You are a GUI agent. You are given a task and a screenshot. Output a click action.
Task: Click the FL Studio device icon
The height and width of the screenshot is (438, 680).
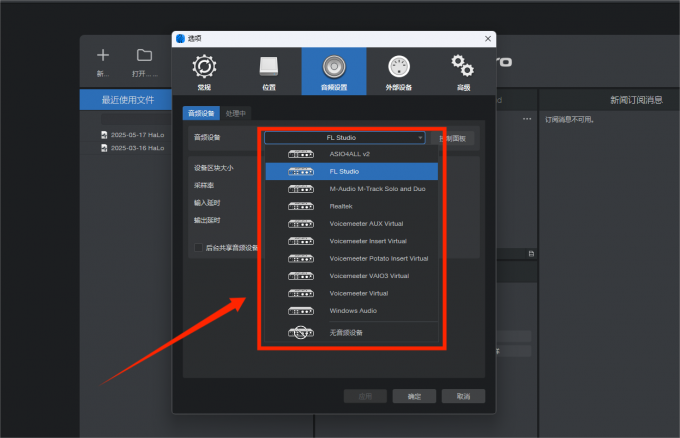[x=301, y=172]
